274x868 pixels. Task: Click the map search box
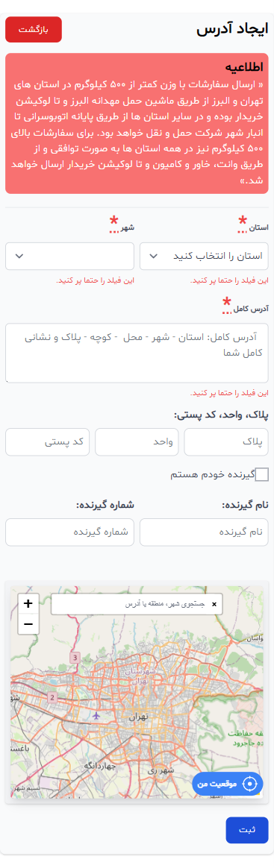click(x=137, y=604)
